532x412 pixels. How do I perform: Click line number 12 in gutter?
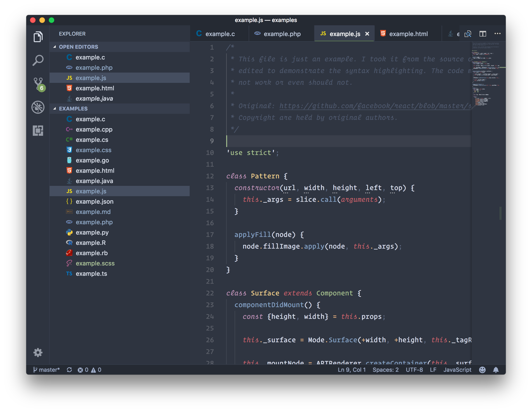(210, 176)
